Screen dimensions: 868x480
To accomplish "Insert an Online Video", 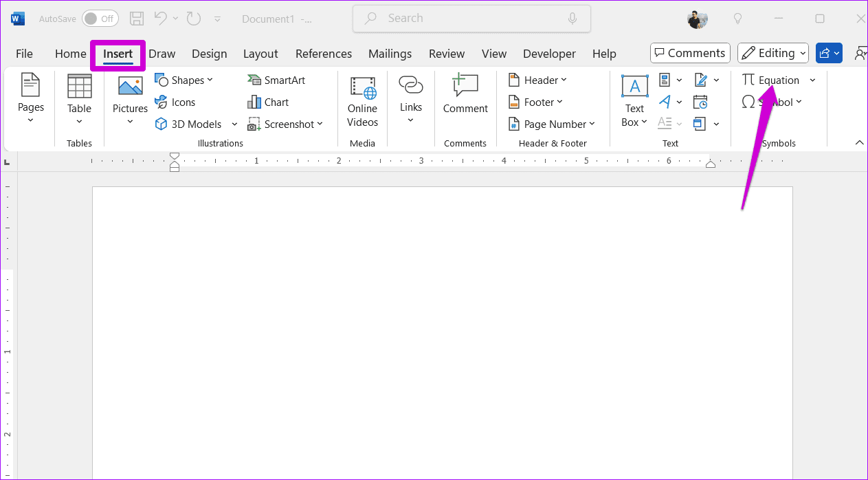I will pyautogui.click(x=362, y=102).
